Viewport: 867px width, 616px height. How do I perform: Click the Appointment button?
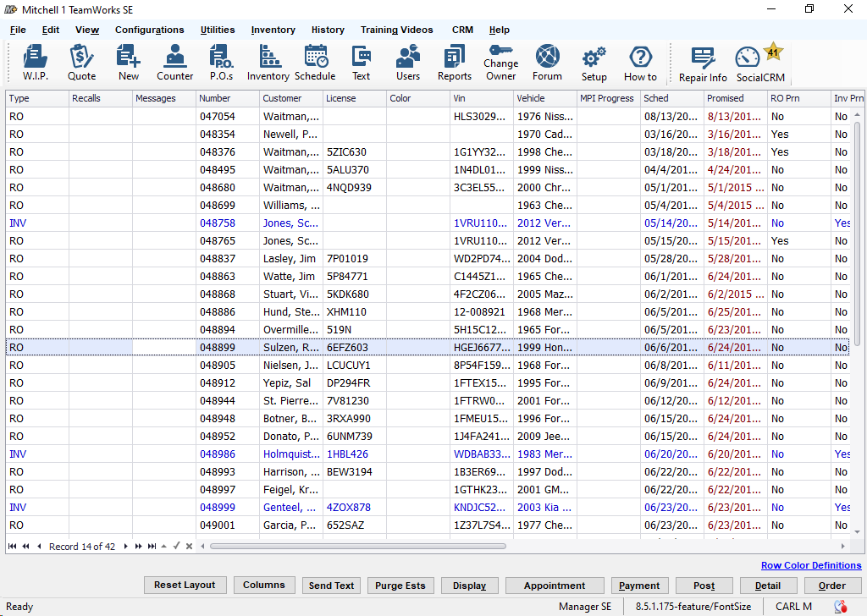(555, 586)
